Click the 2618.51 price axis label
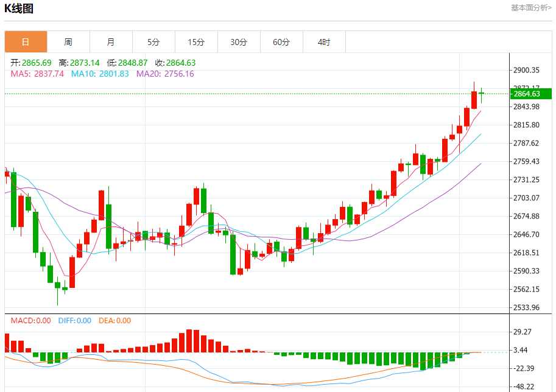The image size is (556, 392). coord(527,253)
